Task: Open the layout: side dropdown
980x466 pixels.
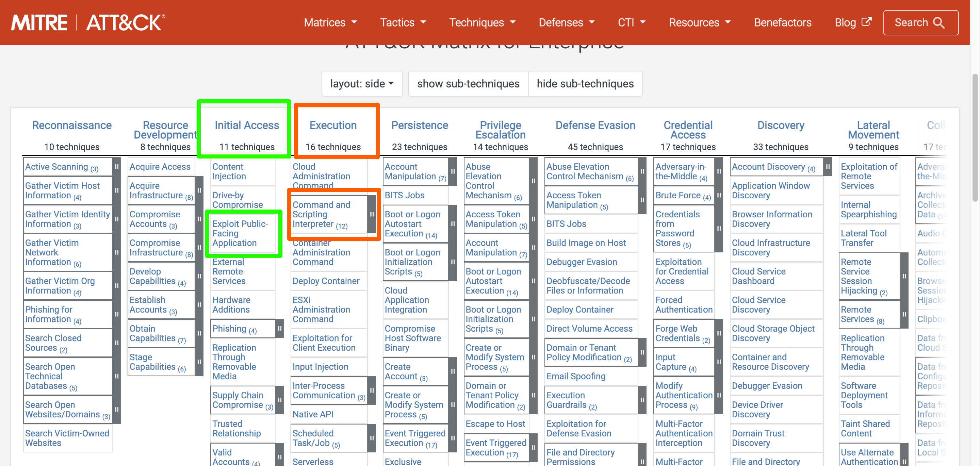Action: click(x=362, y=84)
